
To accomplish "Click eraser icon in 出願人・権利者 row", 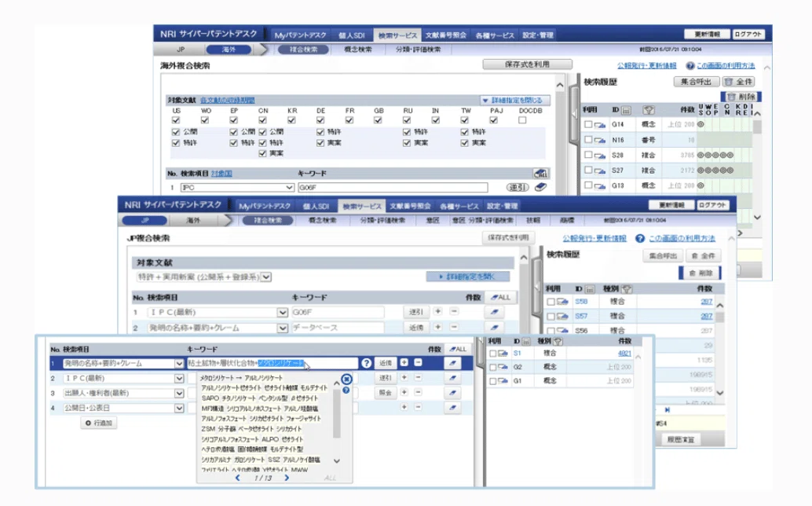I will click(x=452, y=393).
